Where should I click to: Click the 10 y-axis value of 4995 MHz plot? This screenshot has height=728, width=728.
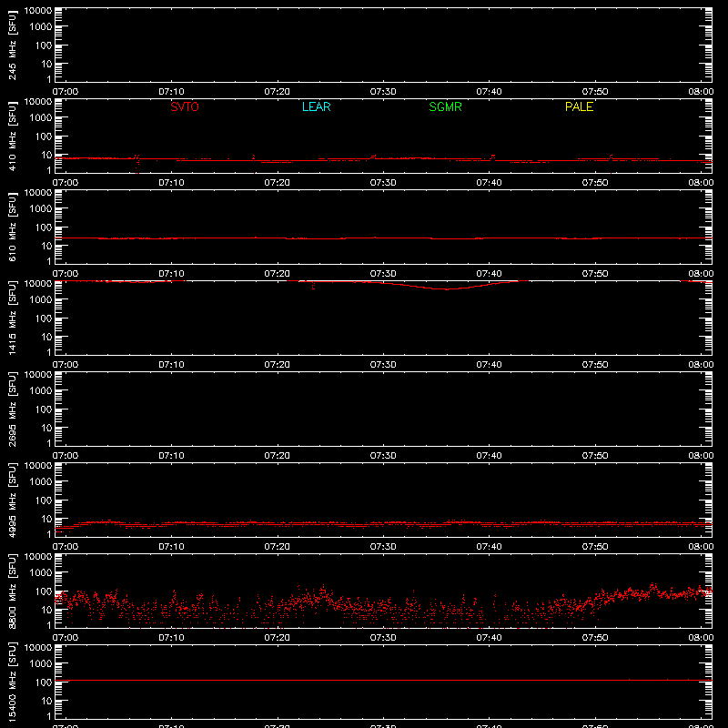coord(46,519)
